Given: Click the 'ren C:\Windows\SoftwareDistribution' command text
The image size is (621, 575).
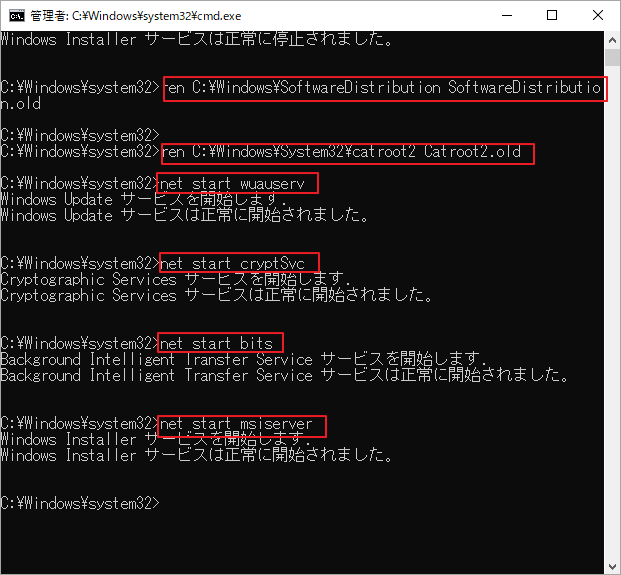Looking at the screenshot, I should click(383, 88).
